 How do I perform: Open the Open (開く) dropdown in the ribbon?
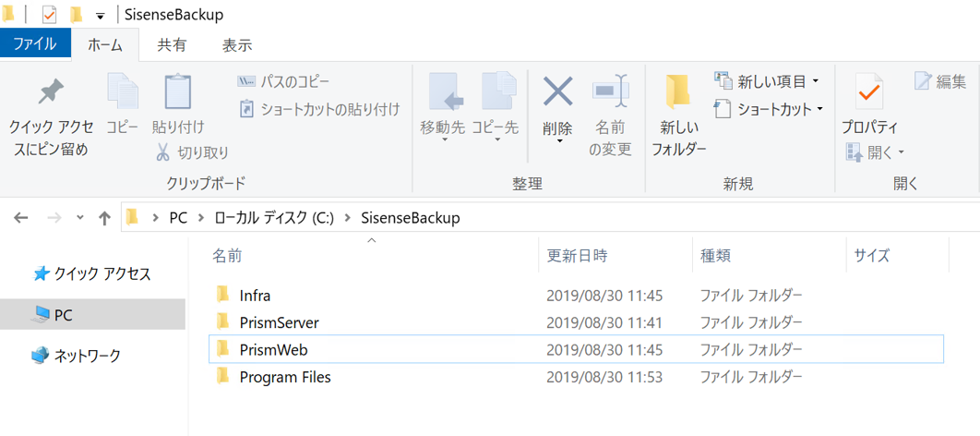[x=875, y=152]
